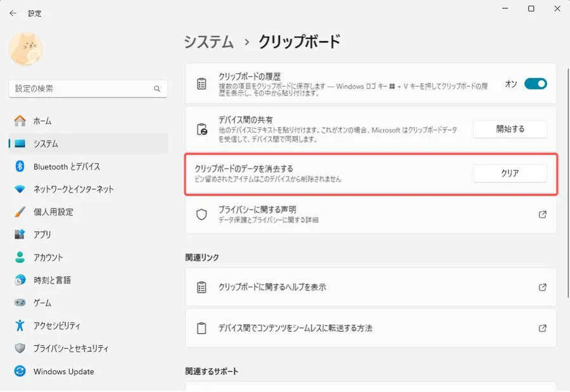Click the back arrow in title bar
This screenshot has width=570, height=392.
[13, 13]
